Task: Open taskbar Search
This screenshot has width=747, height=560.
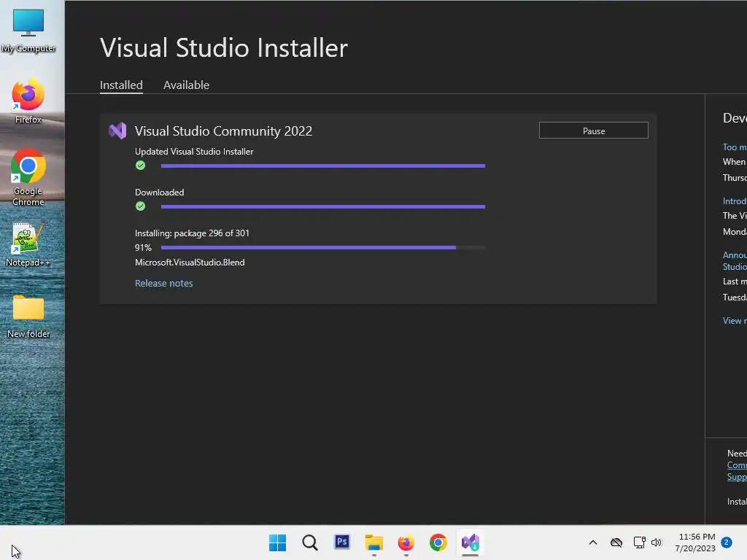Action: tap(309, 542)
